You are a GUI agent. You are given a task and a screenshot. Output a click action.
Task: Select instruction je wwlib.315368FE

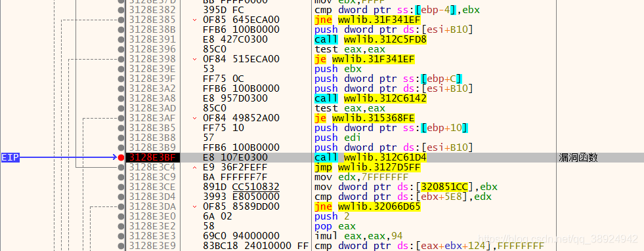(x=364, y=118)
